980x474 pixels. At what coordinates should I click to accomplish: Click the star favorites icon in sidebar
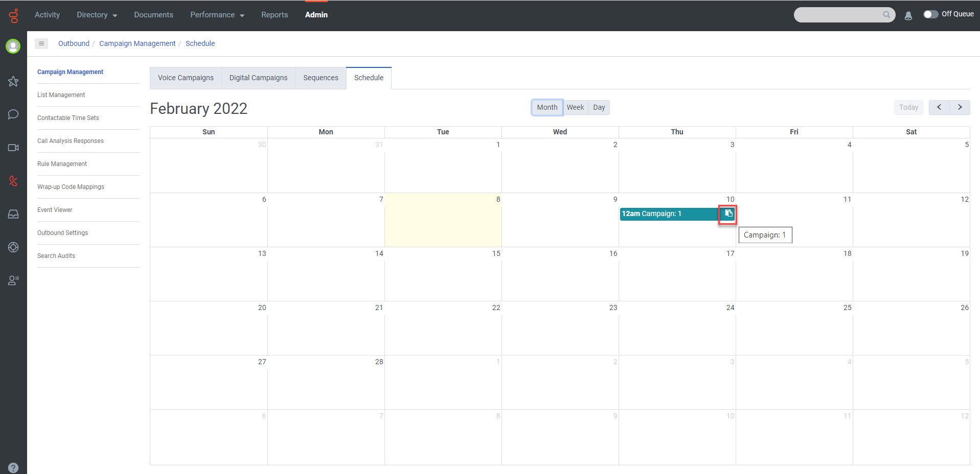point(13,82)
